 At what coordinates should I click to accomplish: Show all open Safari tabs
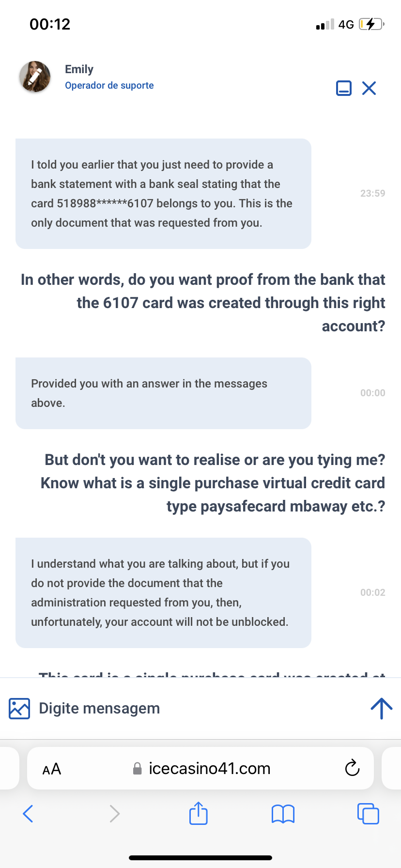pos(368,814)
